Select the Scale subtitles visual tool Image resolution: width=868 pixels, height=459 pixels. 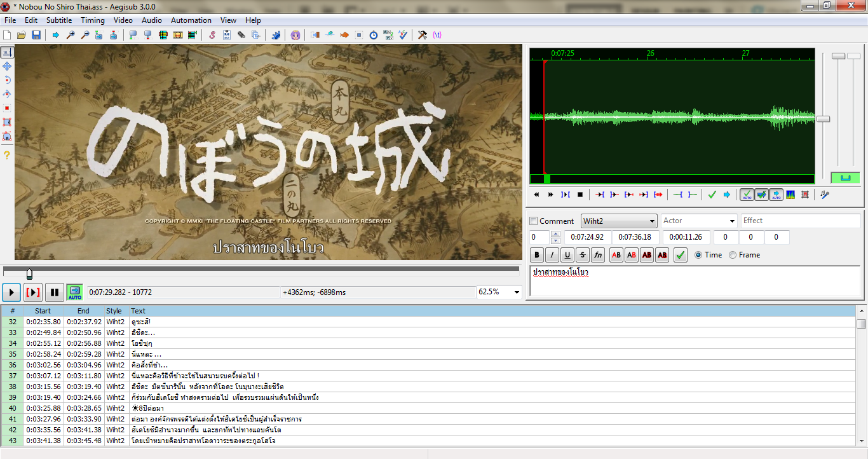7,108
